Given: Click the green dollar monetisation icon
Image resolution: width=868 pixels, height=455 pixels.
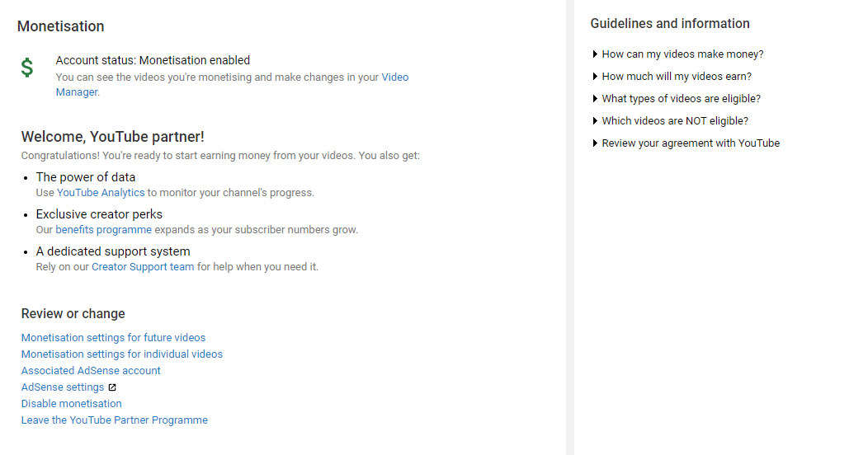Looking at the screenshot, I should tap(27, 68).
